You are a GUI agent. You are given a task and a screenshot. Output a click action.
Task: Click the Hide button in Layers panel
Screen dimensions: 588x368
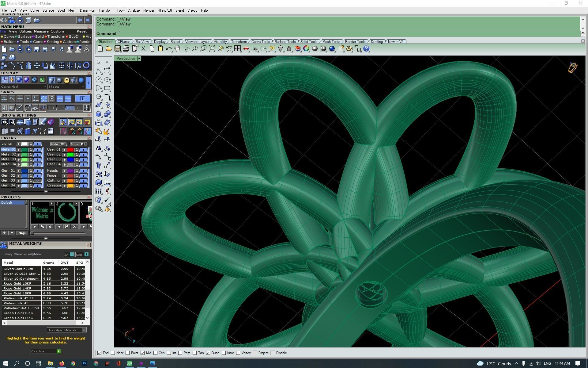pyautogui.click(x=58, y=144)
